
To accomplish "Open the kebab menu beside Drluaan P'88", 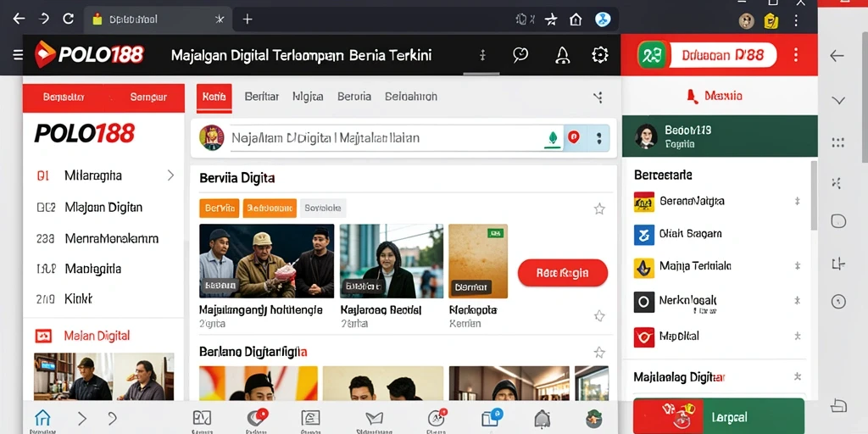I will pyautogui.click(x=796, y=55).
